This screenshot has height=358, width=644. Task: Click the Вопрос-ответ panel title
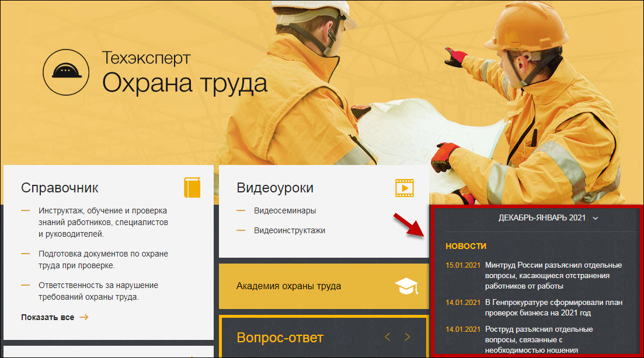tap(280, 337)
